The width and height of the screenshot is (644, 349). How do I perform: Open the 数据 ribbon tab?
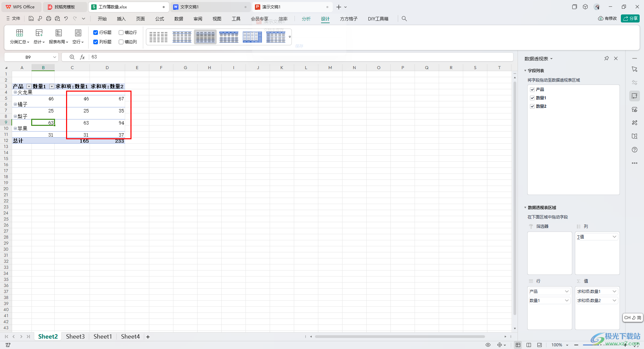click(x=179, y=19)
